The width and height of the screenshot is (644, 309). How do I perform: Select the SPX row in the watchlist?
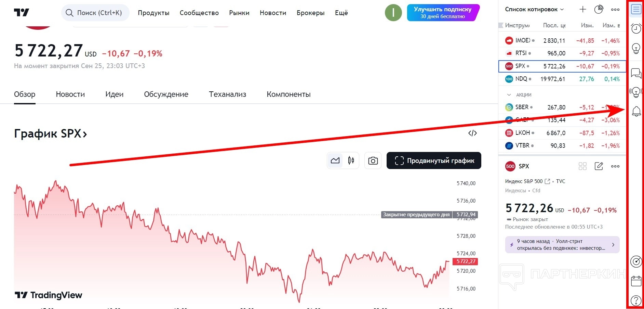(562, 66)
